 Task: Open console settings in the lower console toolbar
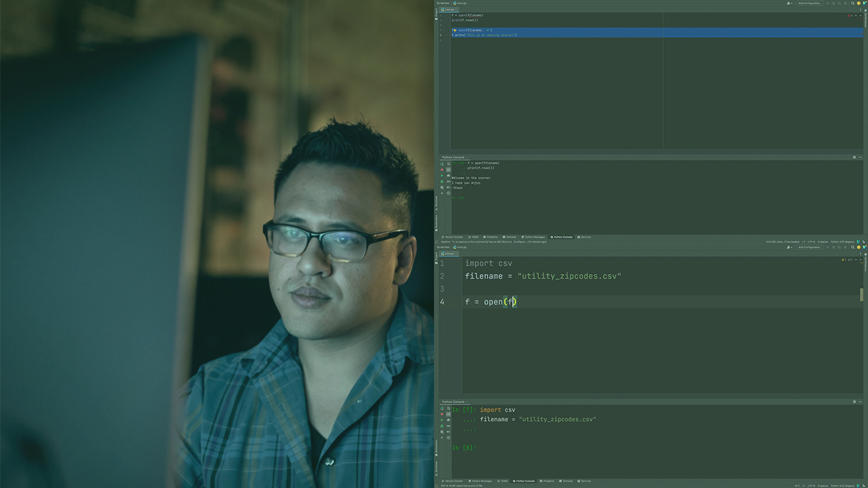tap(442, 432)
